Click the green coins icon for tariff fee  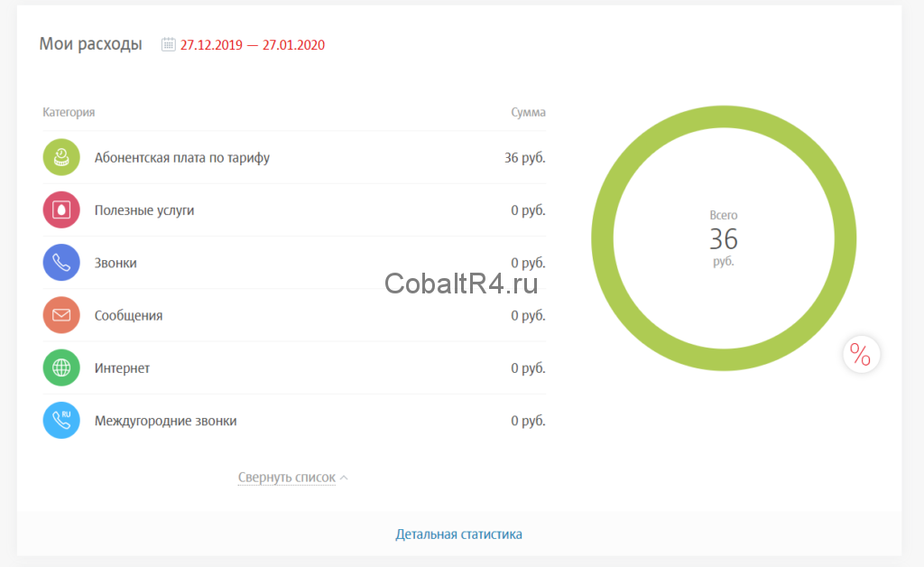[61, 158]
